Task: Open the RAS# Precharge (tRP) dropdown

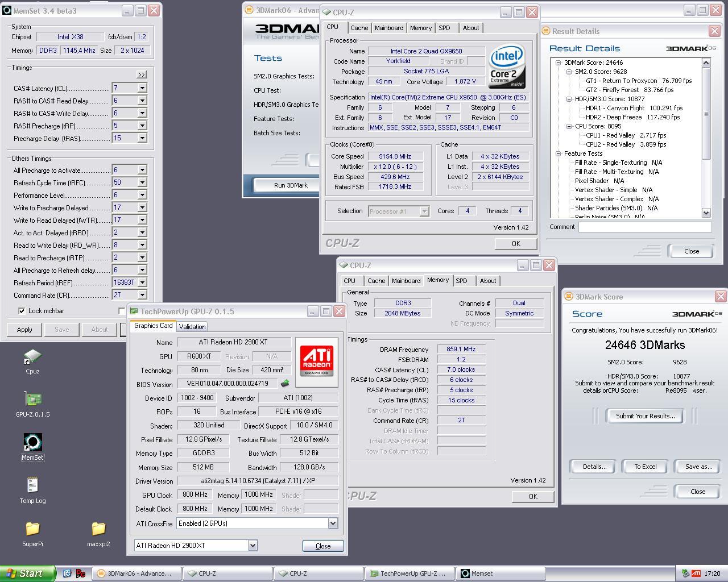Action: coord(142,126)
